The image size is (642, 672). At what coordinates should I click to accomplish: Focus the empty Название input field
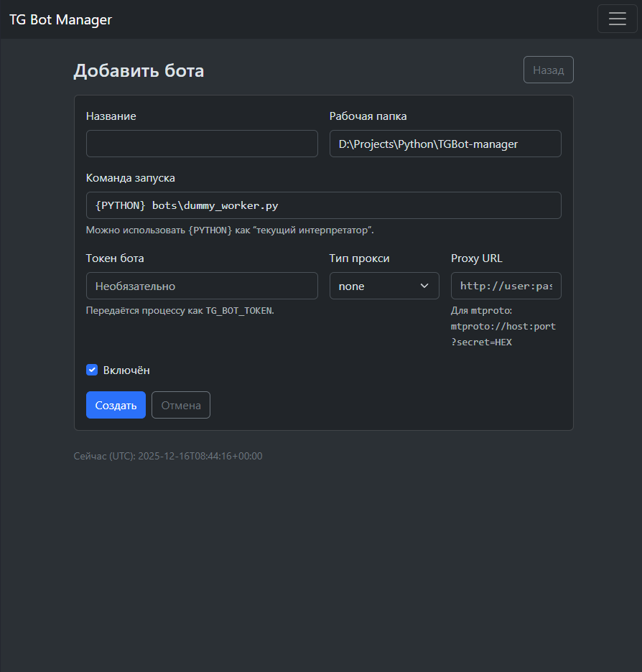click(x=202, y=144)
